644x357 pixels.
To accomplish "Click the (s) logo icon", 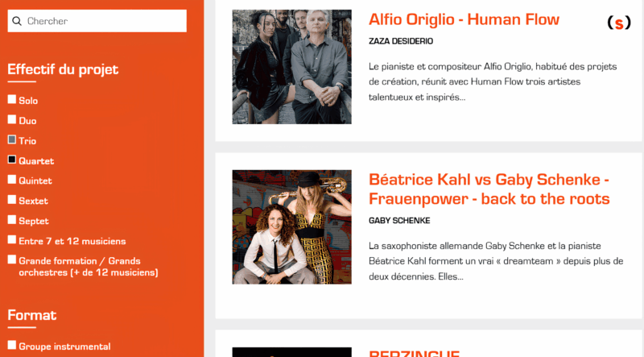I will 619,23.
